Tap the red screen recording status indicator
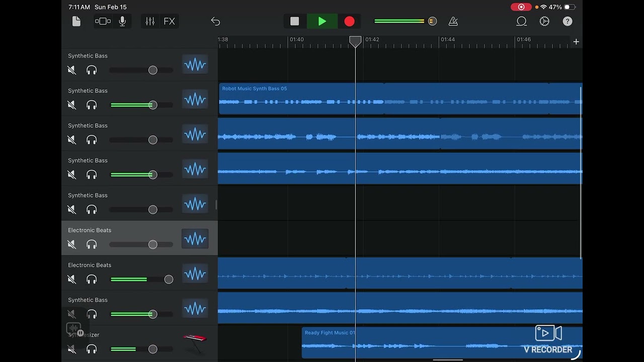This screenshot has height=362, width=644. click(x=521, y=7)
